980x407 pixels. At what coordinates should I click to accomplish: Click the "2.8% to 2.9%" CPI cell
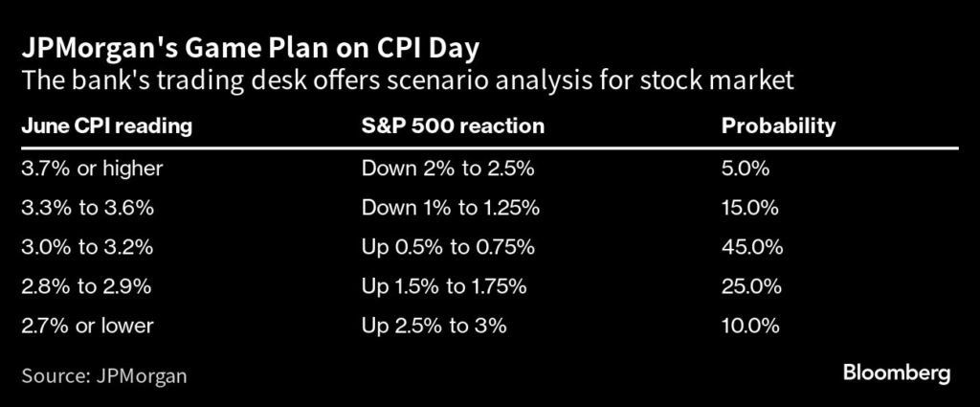pyautogui.click(x=85, y=286)
